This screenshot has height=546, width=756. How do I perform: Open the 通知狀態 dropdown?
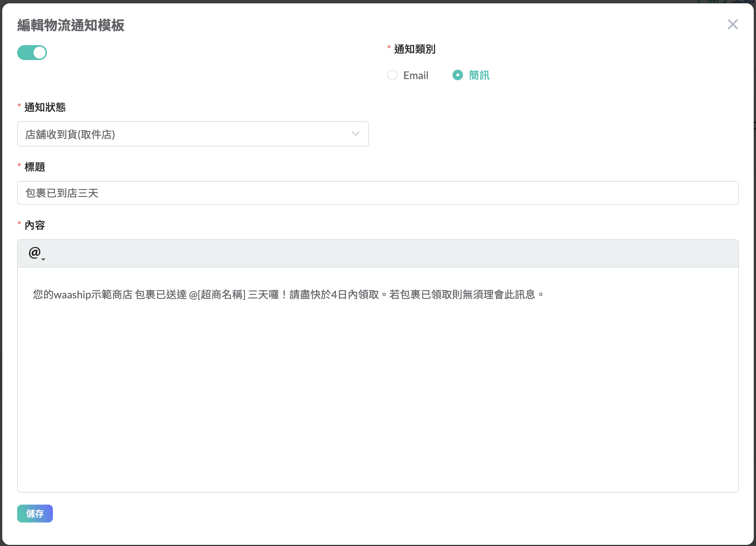(193, 134)
